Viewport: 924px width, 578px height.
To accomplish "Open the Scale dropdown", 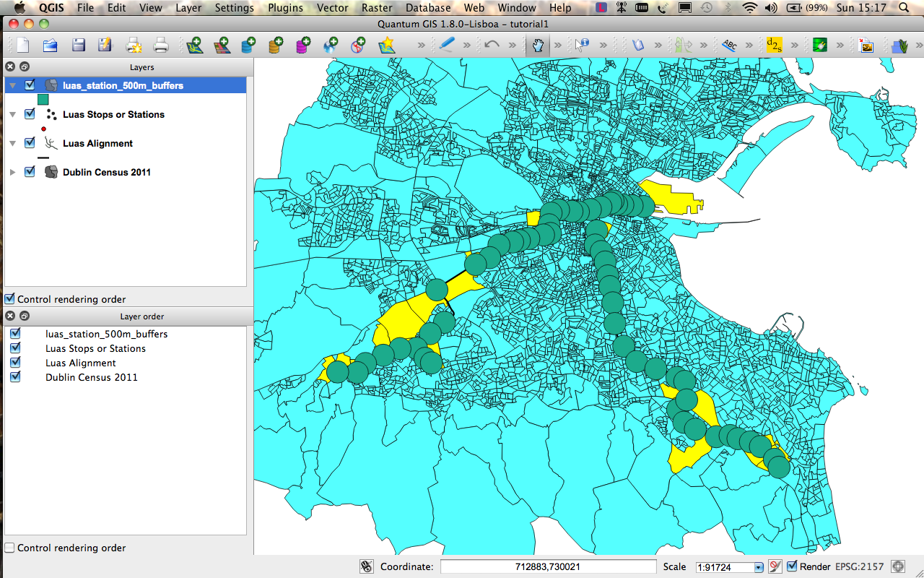I will [759, 567].
